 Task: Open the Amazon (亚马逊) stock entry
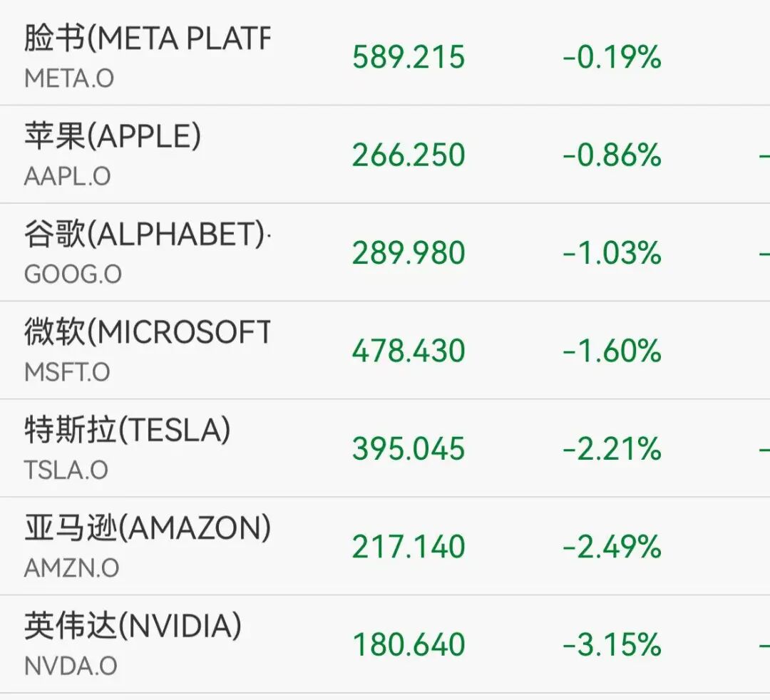click(x=146, y=528)
